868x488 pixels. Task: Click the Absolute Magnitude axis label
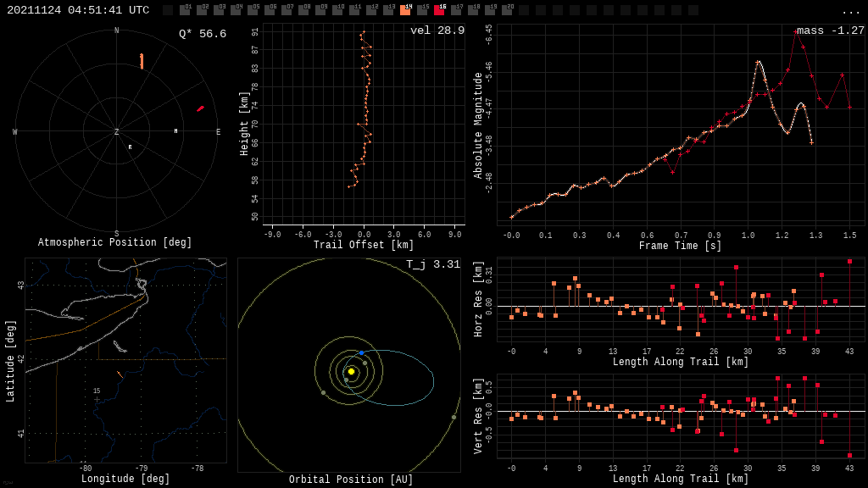(478, 125)
